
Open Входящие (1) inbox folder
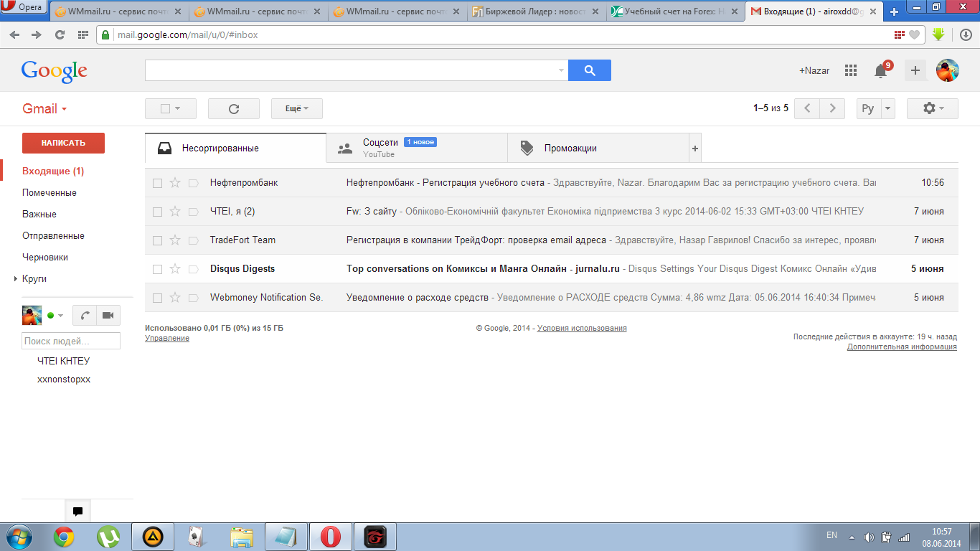click(53, 171)
